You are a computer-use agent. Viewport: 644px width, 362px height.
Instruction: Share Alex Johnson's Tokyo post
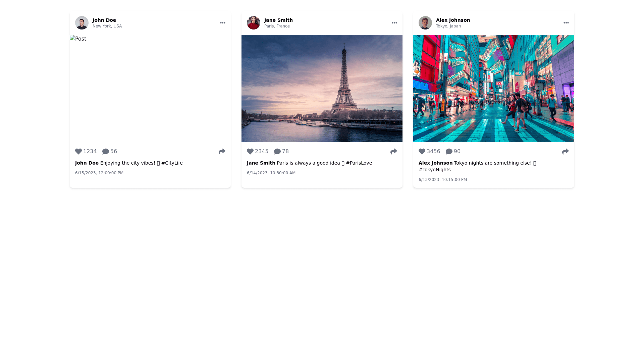coord(566,152)
